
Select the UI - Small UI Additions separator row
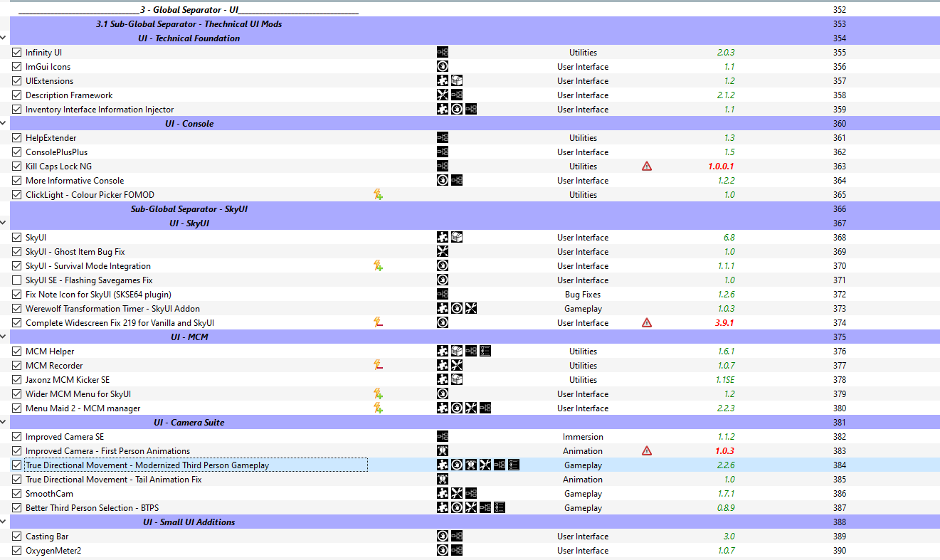[x=470, y=522]
